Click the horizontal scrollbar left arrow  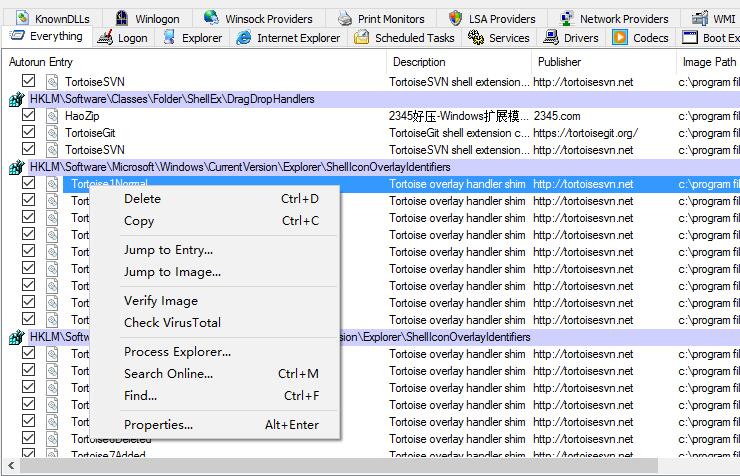(x=10, y=466)
